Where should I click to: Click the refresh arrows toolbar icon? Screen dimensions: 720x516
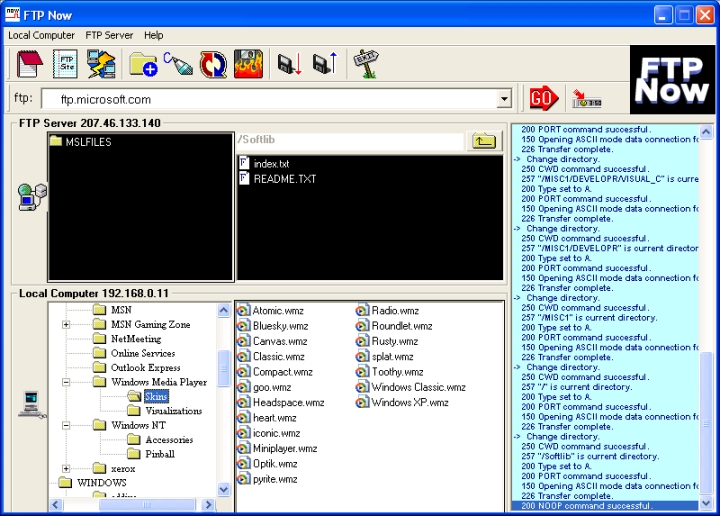click(x=213, y=64)
